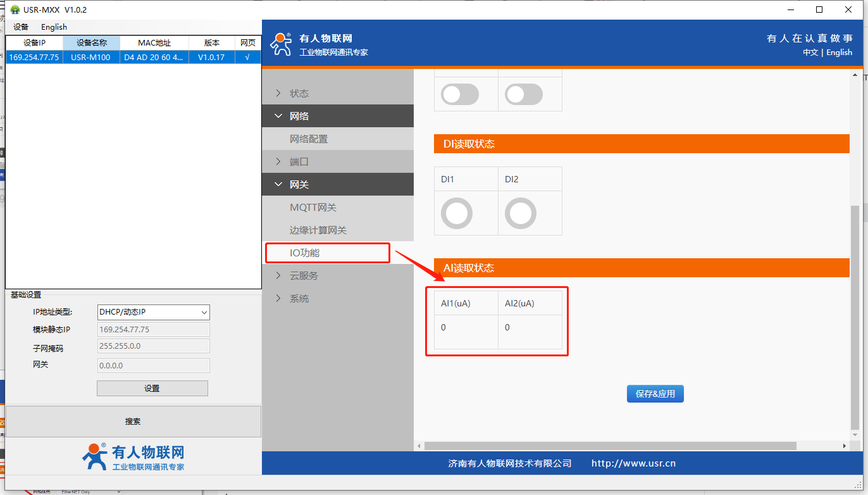
Task: Click the DI2 status indicator circle
Action: pos(521,213)
